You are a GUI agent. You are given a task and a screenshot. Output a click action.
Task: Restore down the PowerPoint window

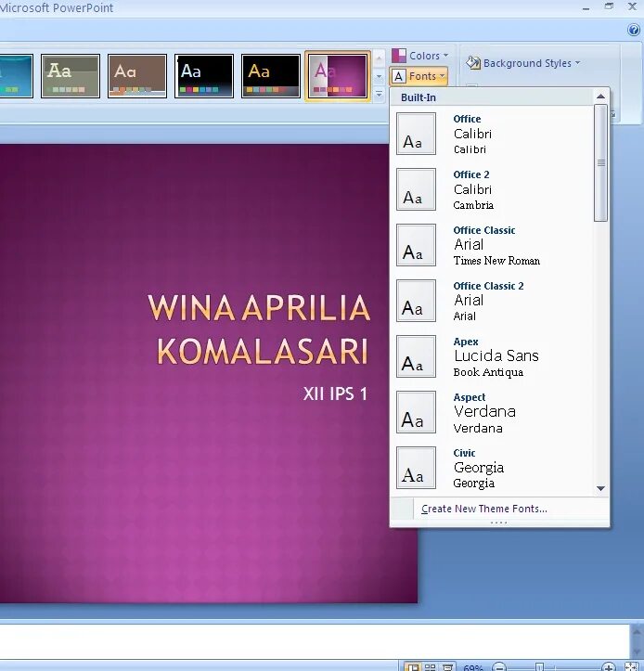tap(609, 6)
